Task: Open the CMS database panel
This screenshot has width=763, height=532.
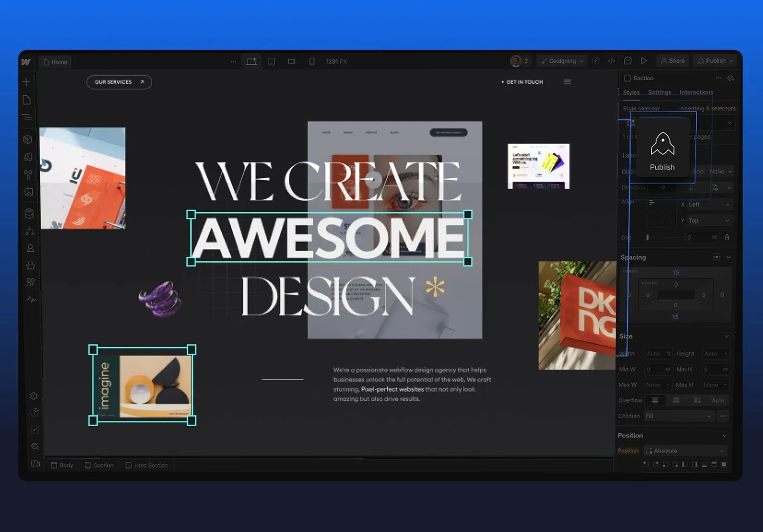Action: tap(29, 213)
